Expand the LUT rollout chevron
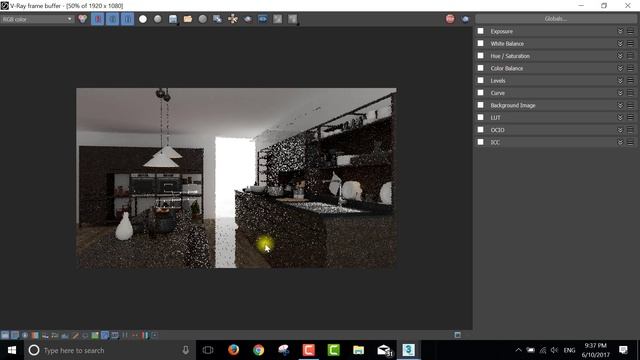Image resolution: width=640 pixels, height=360 pixels. click(620, 117)
